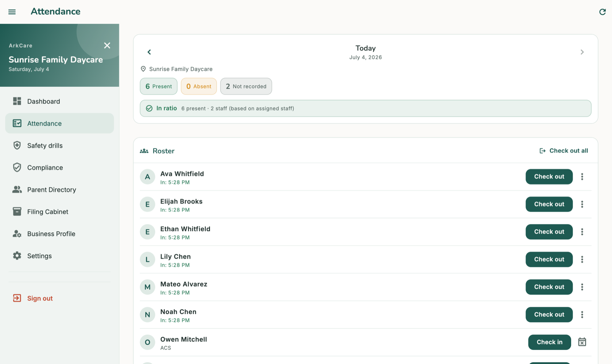The height and width of the screenshot is (364, 612).
Task: Click the Business Profile person-gear icon
Action: [x=17, y=234]
